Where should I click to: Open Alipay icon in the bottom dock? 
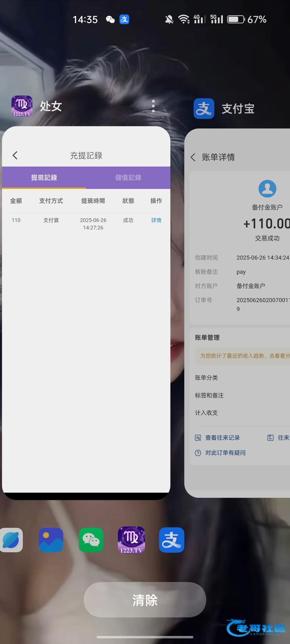(x=172, y=540)
